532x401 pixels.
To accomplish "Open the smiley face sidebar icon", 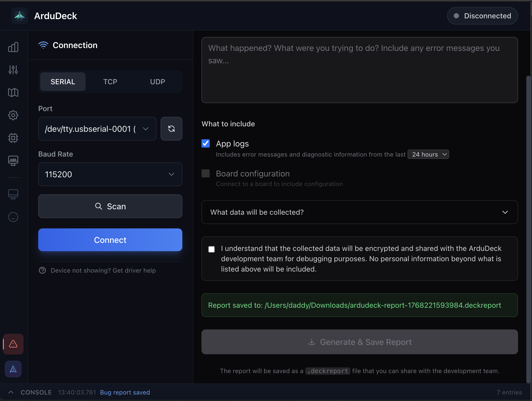I will coord(13,217).
